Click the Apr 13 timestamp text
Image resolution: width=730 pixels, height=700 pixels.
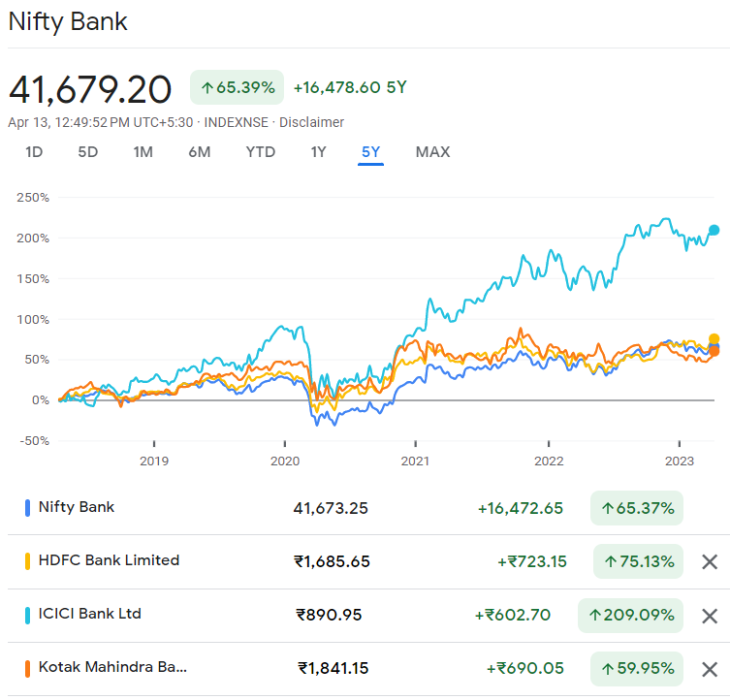[100, 122]
